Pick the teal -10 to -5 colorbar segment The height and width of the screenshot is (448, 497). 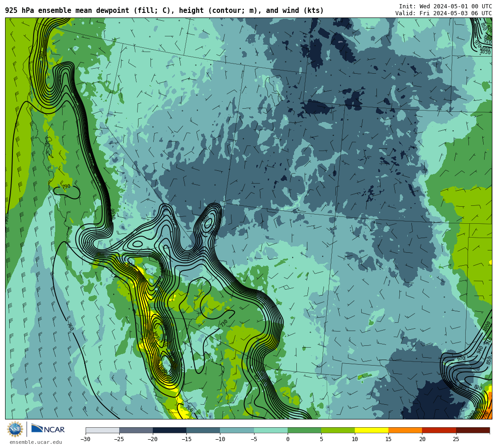click(237, 430)
